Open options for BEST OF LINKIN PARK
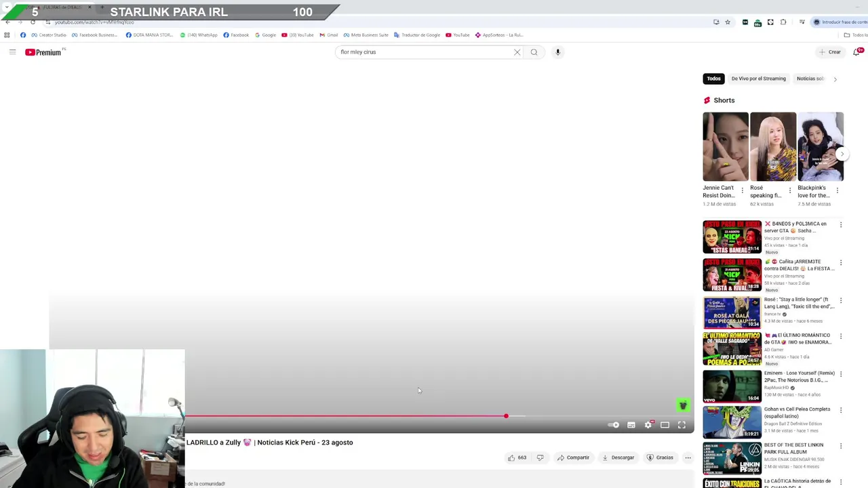Image resolution: width=868 pixels, height=488 pixels. click(841, 446)
